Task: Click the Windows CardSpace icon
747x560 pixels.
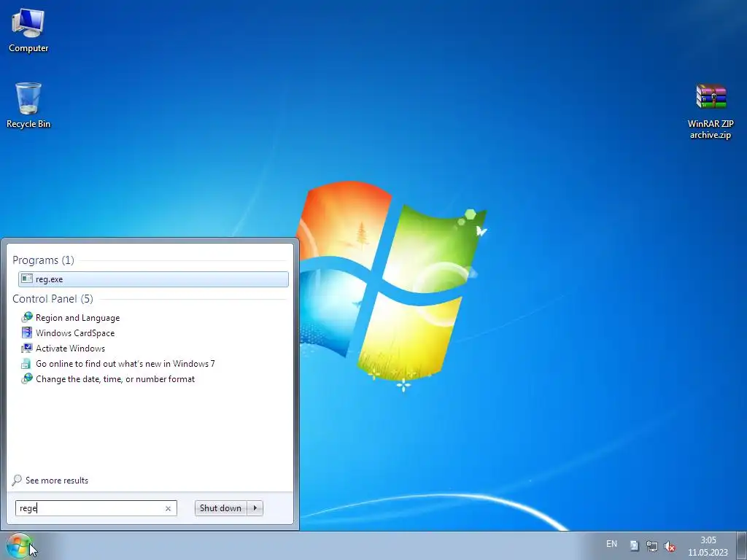Action: pos(27,332)
